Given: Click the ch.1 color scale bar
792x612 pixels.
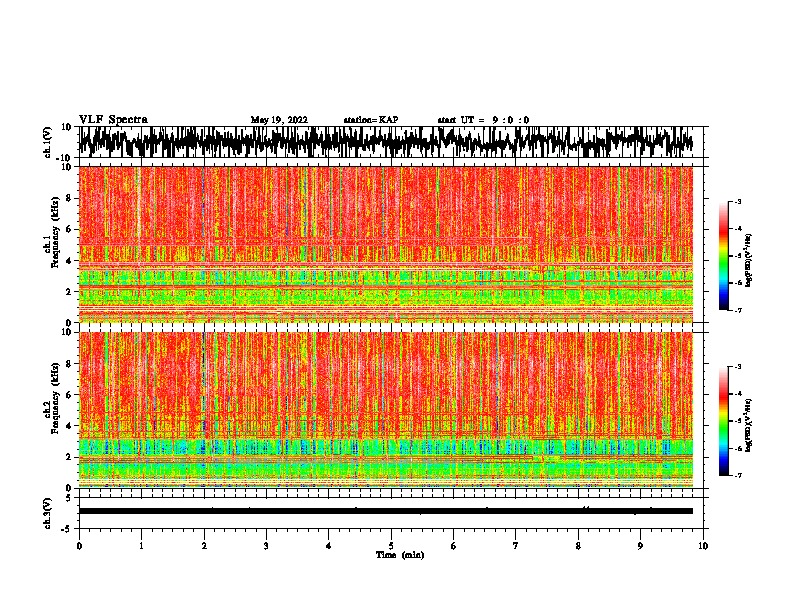Looking at the screenshot, I should (x=723, y=256).
